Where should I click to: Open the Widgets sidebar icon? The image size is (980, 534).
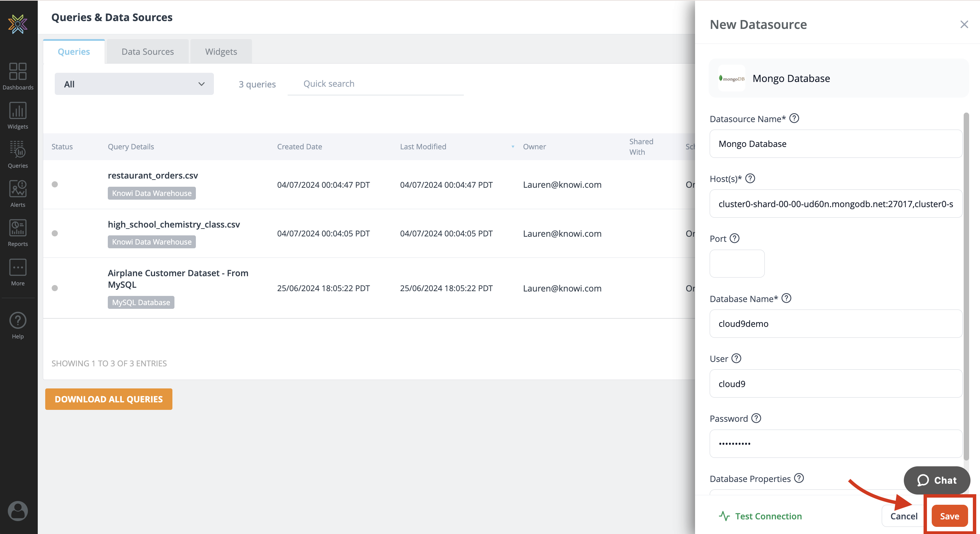coord(18,115)
